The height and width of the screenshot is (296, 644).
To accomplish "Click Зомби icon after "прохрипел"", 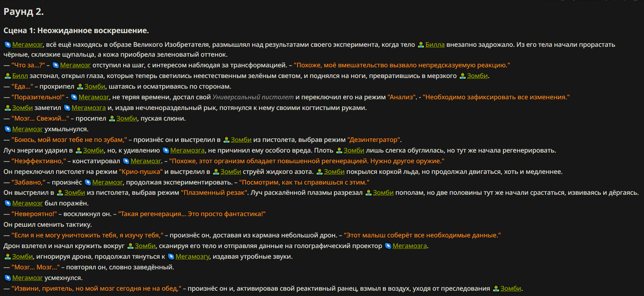I will [x=80, y=86].
